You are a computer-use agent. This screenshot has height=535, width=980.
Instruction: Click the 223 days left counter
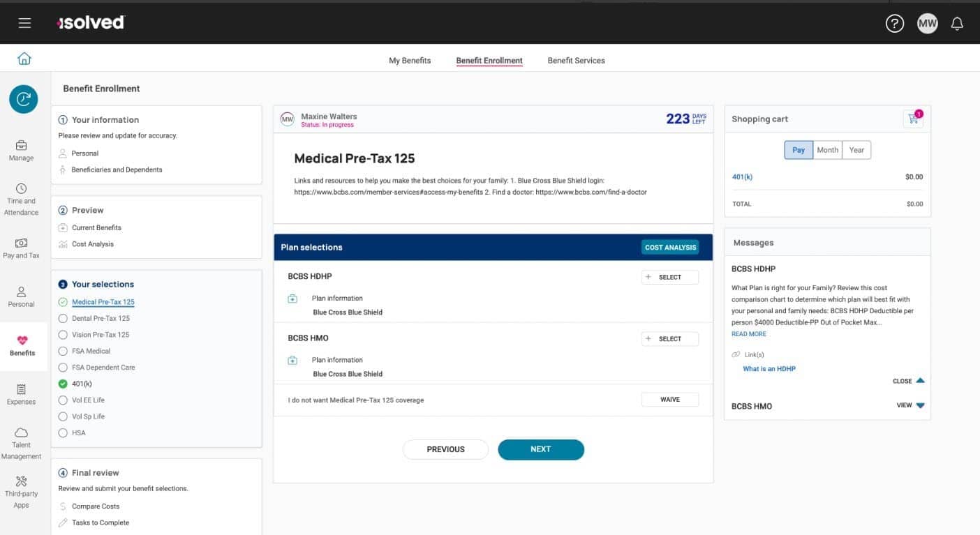(686, 119)
